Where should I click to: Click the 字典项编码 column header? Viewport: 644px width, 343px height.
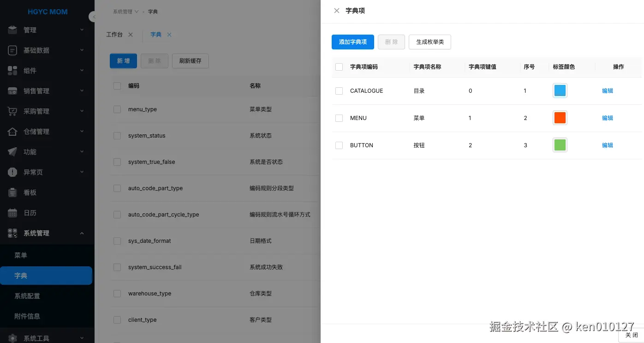click(x=364, y=67)
